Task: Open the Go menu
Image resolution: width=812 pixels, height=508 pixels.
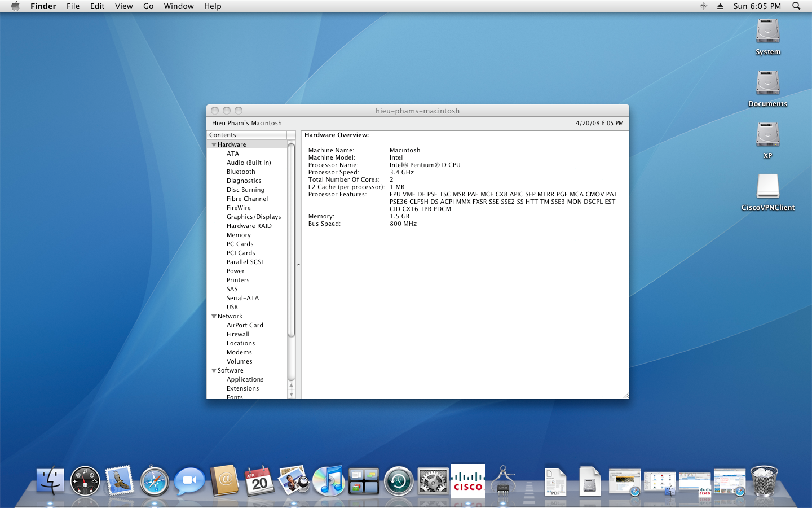Action: [148, 6]
